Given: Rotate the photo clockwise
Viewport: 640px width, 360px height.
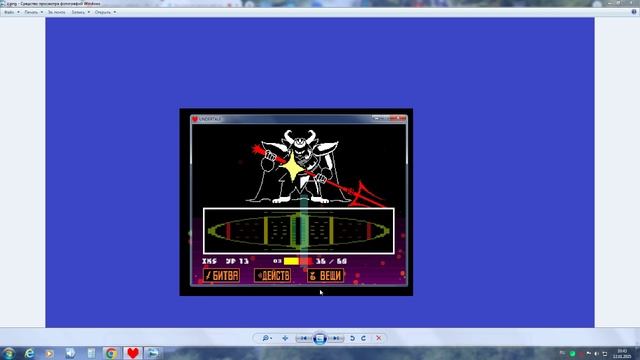Looking at the screenshot, I should point(363,338).
